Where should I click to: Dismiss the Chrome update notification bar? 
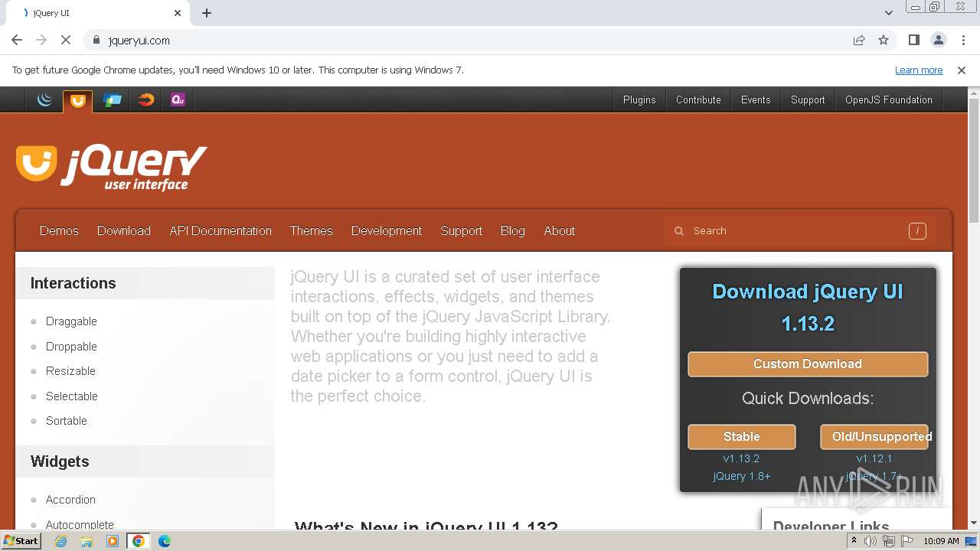(962, 70)
